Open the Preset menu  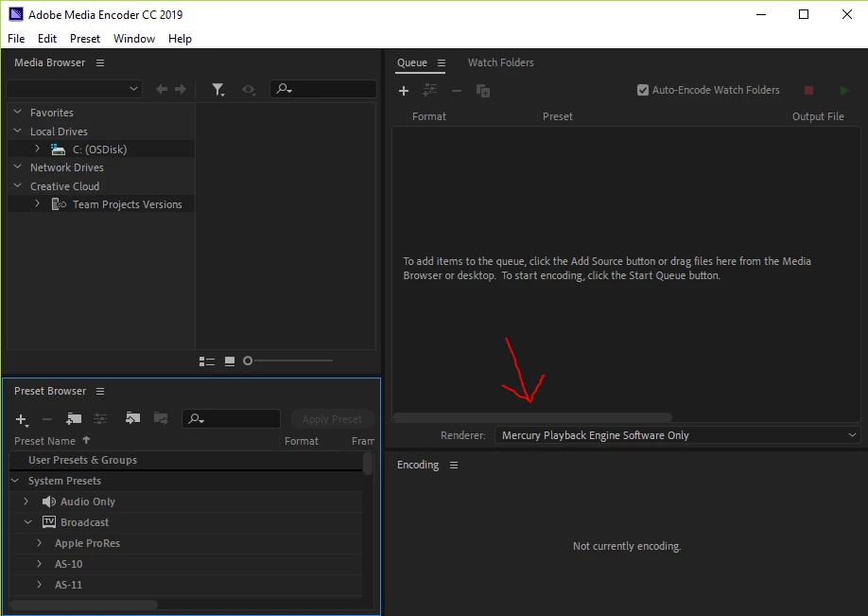pos(85,39)
